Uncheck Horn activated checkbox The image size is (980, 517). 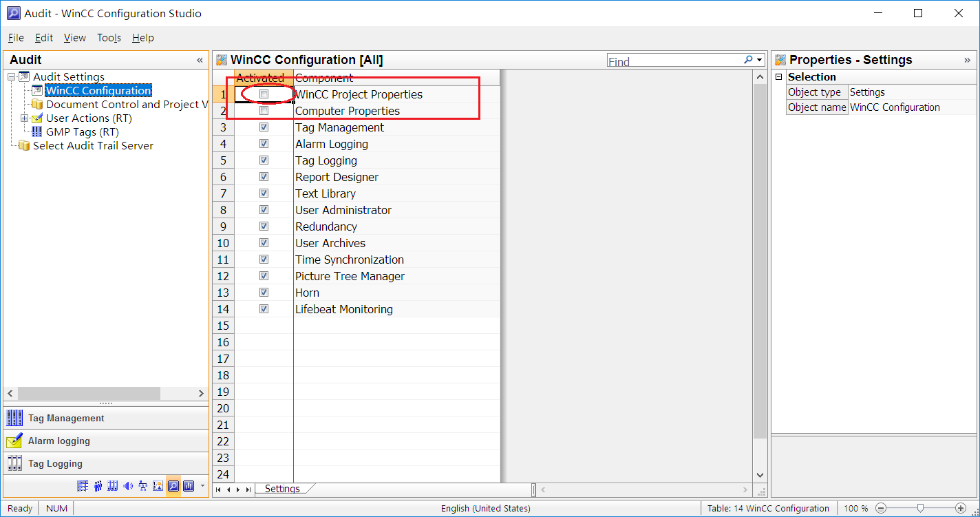click(264, 293)
